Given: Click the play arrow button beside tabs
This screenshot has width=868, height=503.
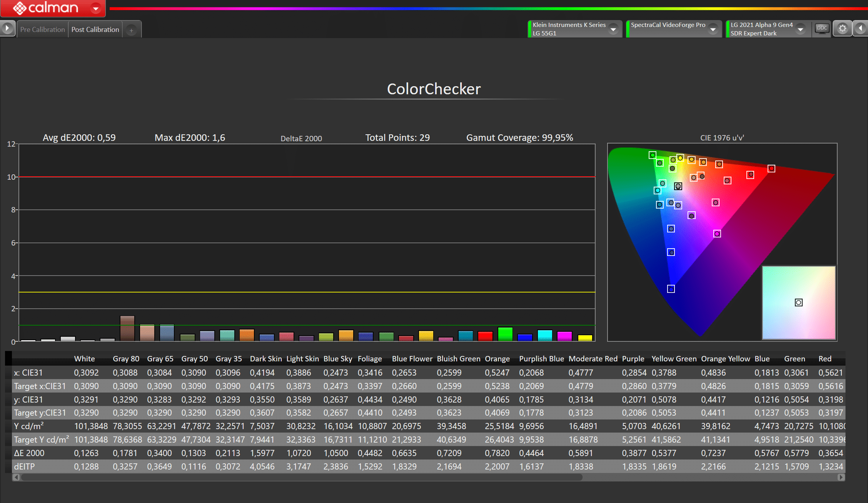Looking at the screenshot, I should point(7,28).
